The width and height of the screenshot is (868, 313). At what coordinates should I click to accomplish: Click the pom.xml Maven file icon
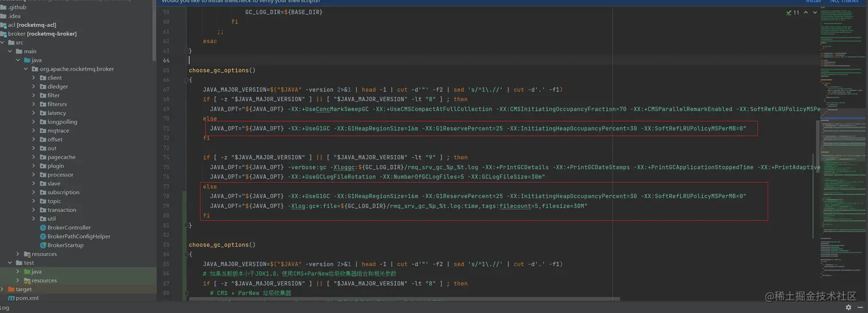click(x=11, y=298)
